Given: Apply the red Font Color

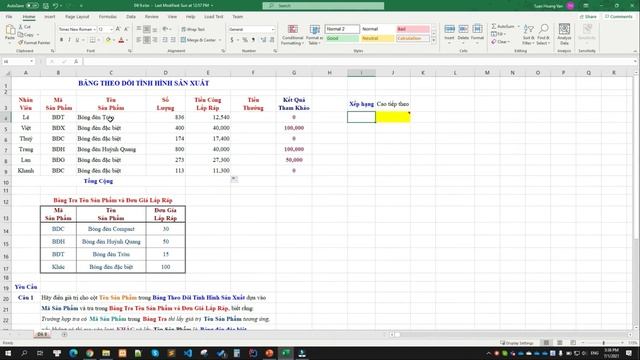Looking at the screenshot, I should pyautogui.click(x=121, y=40).
